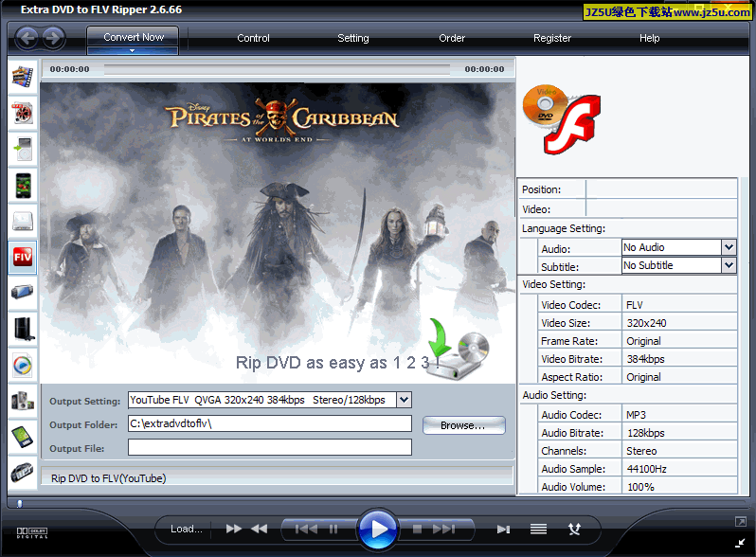
Task: Click the Video Size value 320x240
Action: click(646, 323)
